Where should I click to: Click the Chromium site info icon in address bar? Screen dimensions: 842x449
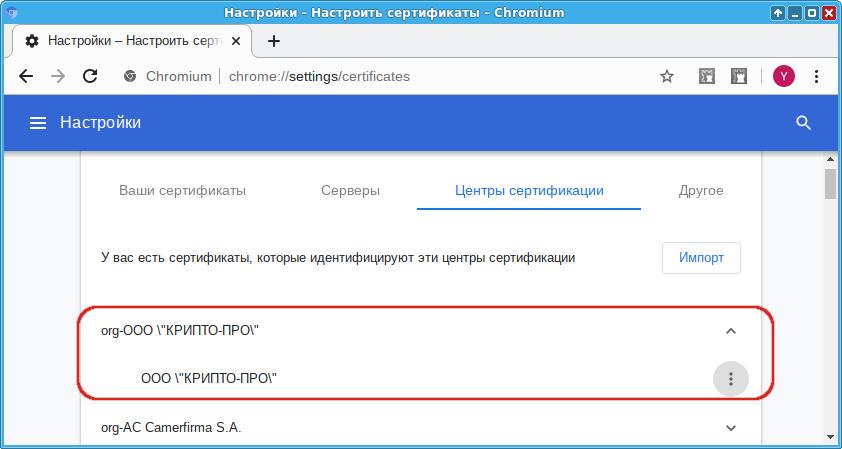click(129, 76)
